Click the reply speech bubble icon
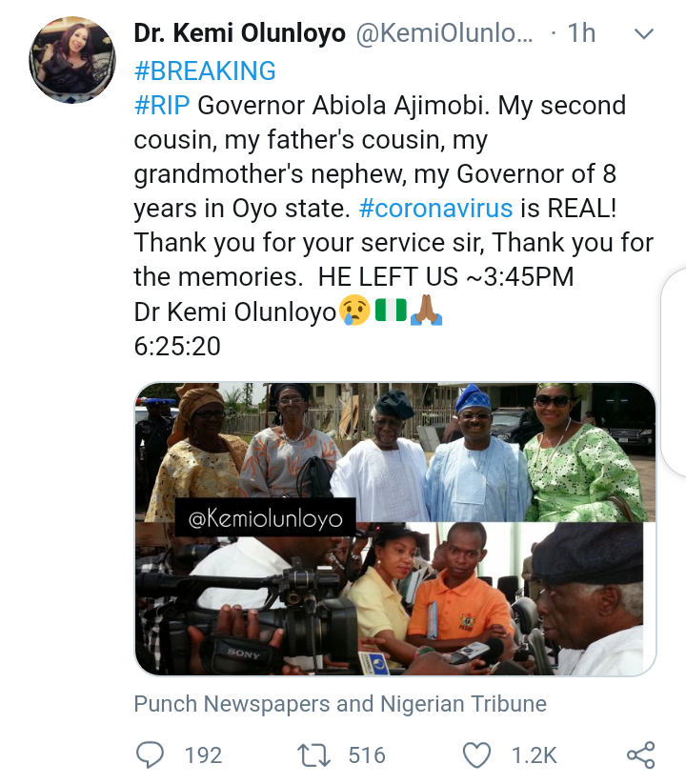The height and width of the screenshot is (784, 686). coord(151,755)
